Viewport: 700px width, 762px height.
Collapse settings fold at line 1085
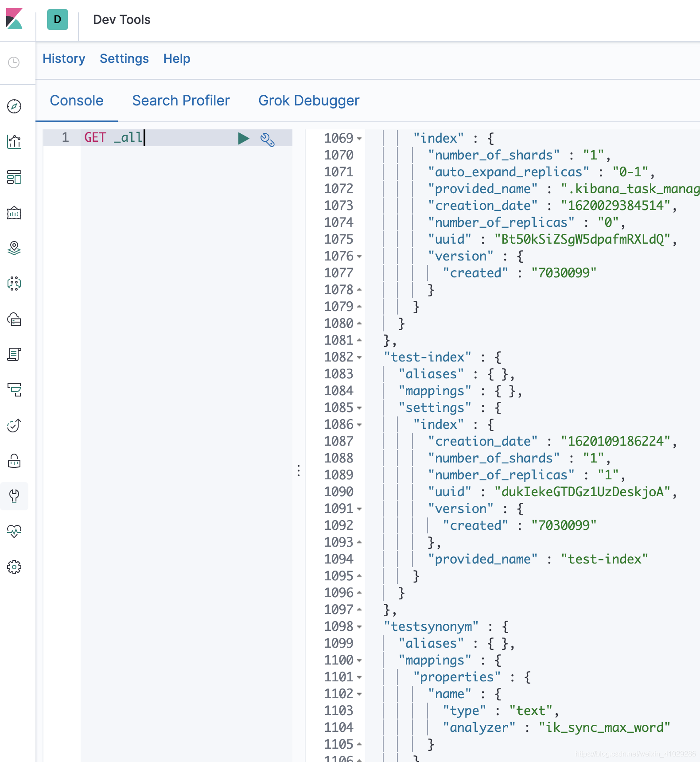coord(359,408)
